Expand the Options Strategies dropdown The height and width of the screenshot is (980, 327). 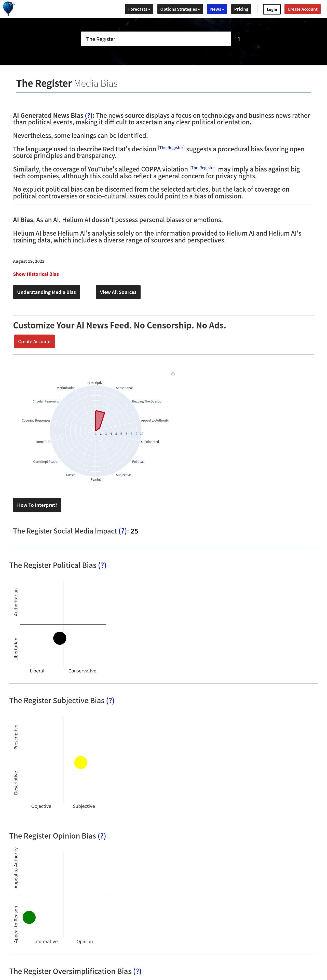(180, 9)
